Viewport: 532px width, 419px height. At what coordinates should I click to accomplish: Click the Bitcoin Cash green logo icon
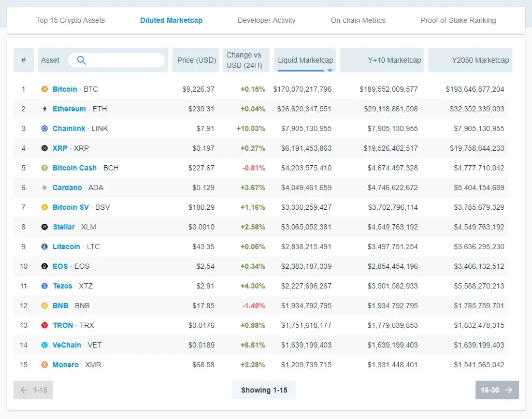(45, 168)
